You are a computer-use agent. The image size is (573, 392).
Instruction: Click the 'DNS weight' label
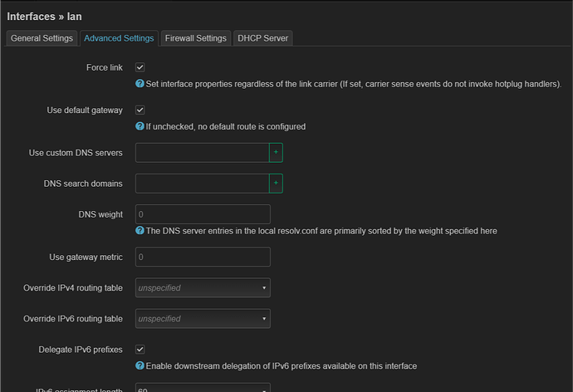100,214
